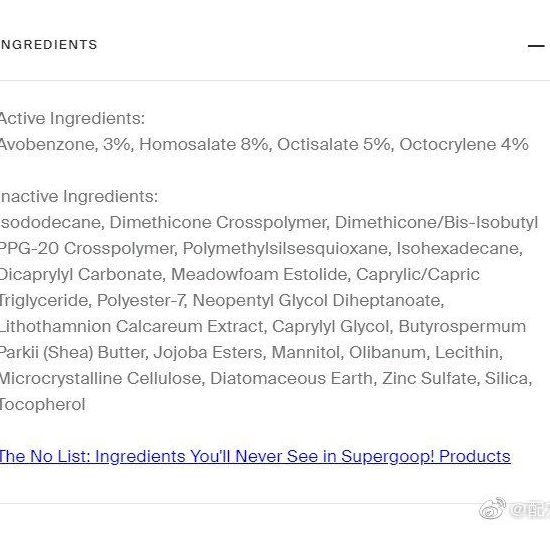Open The No List Supergoop! ingredients link
550x550 pixels.
coord(255,457)
